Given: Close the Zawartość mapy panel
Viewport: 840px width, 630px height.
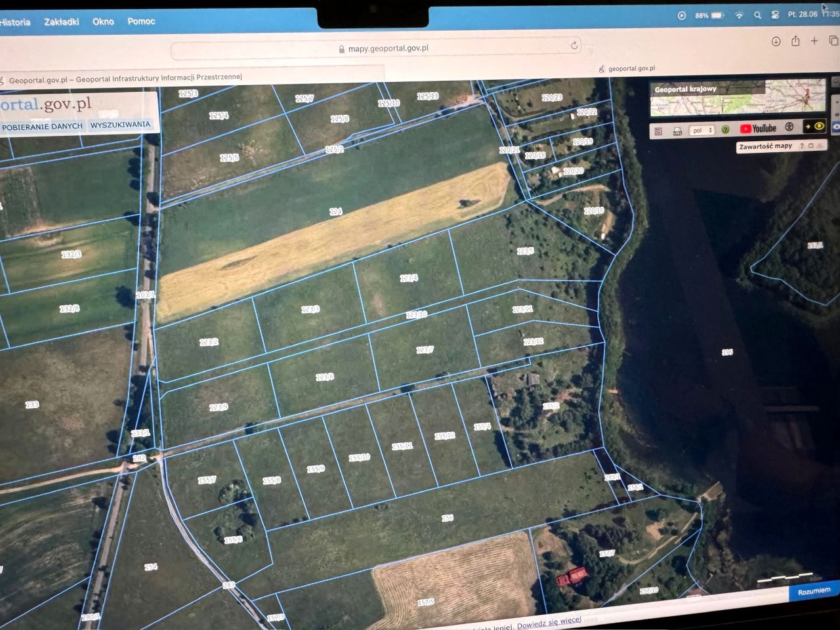Looking at the screenshot, I should tap(819, 145).
